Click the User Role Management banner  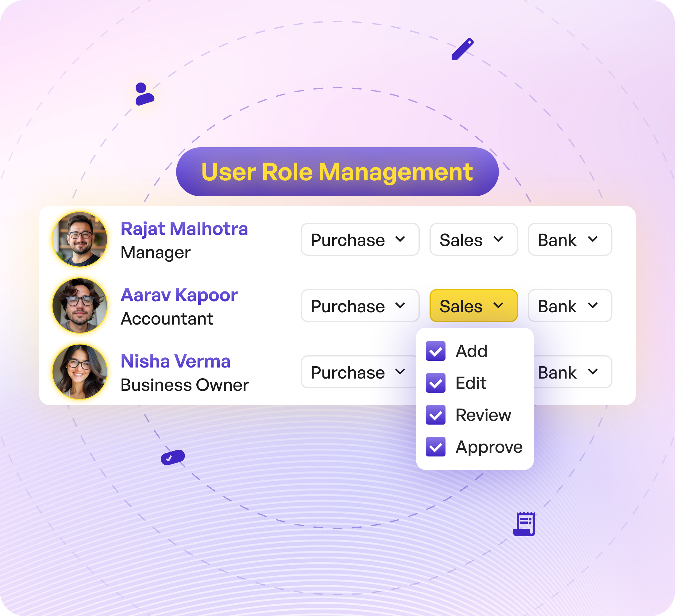337,172
